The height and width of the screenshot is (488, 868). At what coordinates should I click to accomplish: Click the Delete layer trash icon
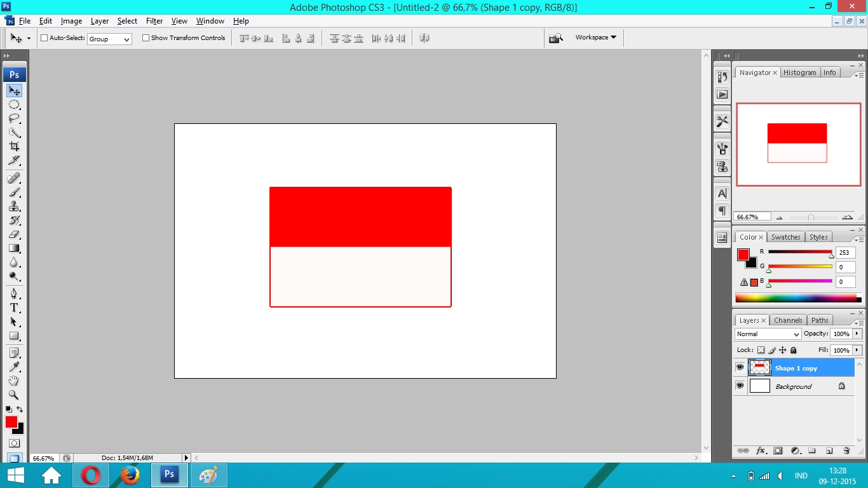tap(846, 451)
